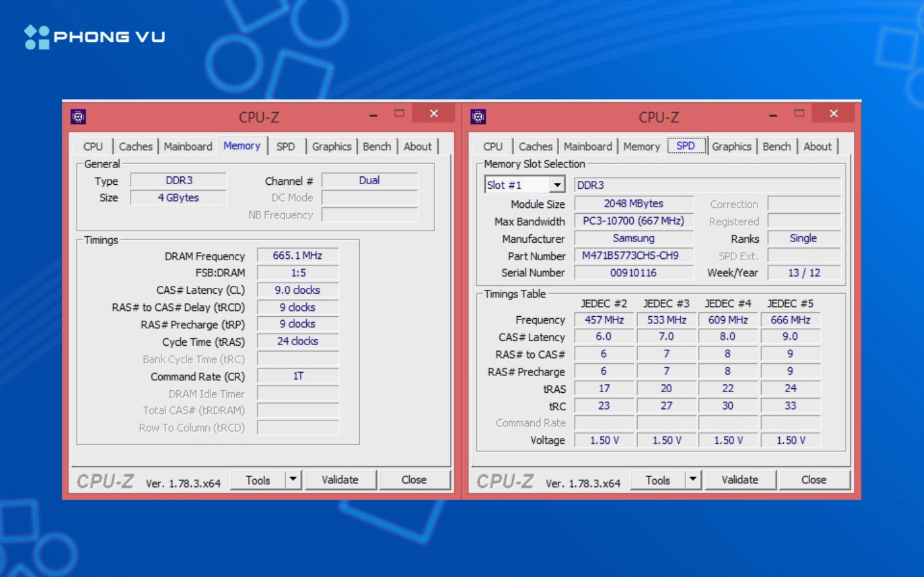Click Close button in right window
Screen dimensions: 924x577
814,480
